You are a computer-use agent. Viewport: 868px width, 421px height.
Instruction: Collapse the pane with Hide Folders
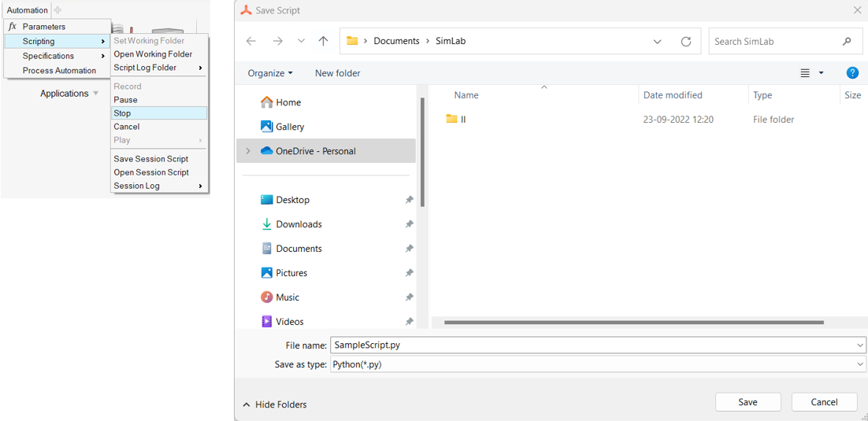pyautogui.click(x=275, y=404)
